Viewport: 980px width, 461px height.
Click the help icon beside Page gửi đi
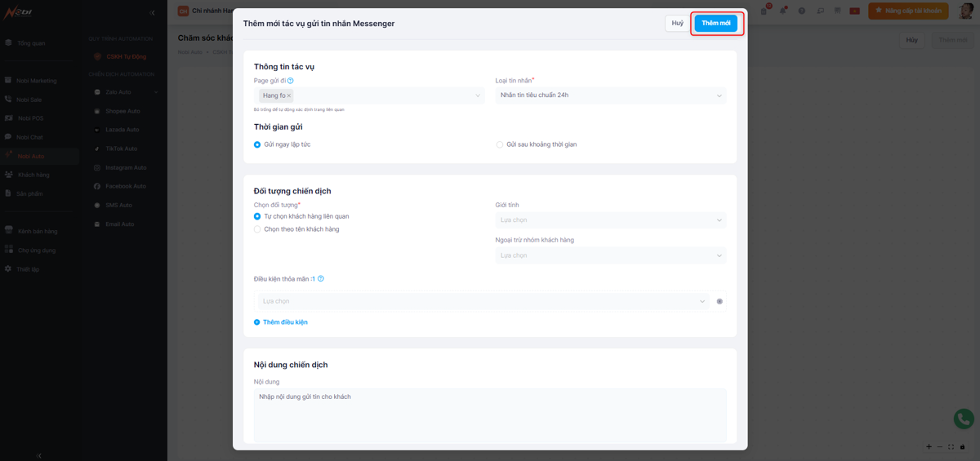click(x=291, y=81)
